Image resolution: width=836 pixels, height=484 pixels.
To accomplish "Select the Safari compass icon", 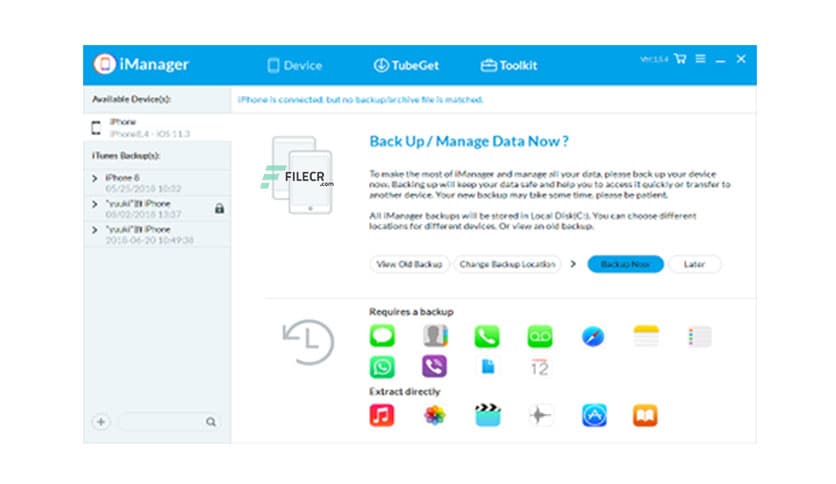I will [593, 336].
